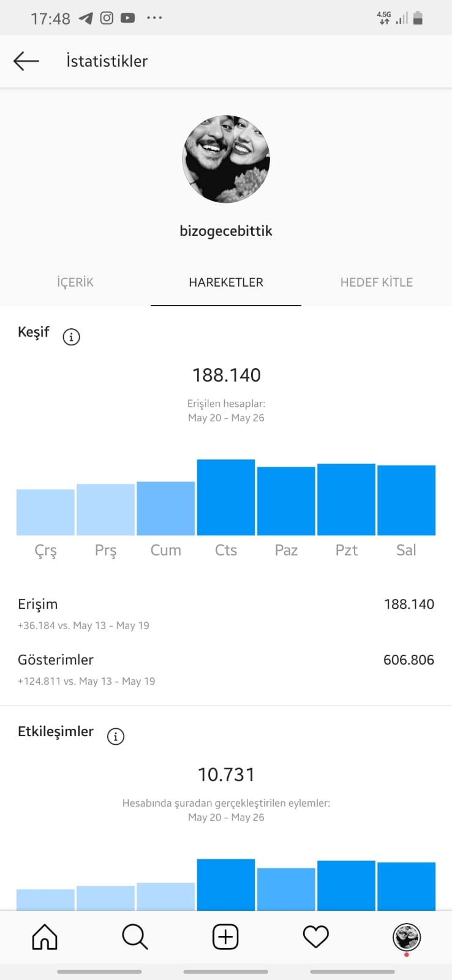This screenshot has height=980, width=452.
Task: Open the Erişim row showing 188.140
Action: tap(226, 614)
